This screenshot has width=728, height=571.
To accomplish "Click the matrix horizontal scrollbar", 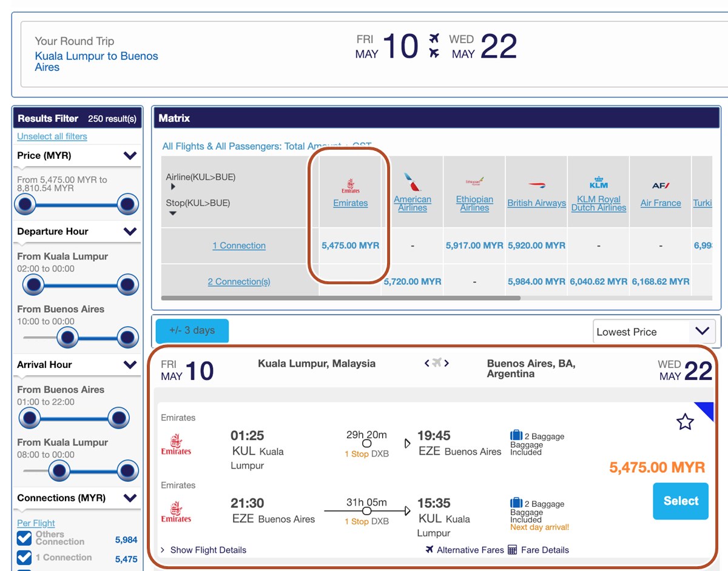I will tap(341, 298).
